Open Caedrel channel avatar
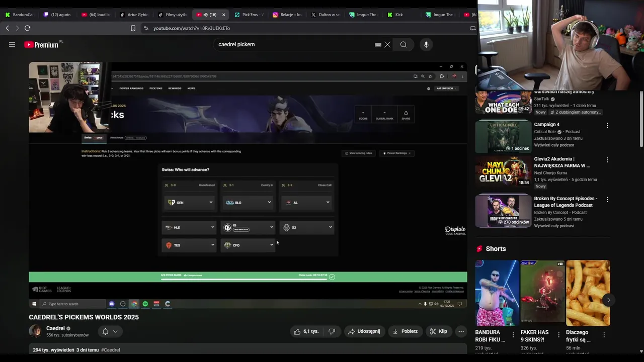 pos(35,331)
